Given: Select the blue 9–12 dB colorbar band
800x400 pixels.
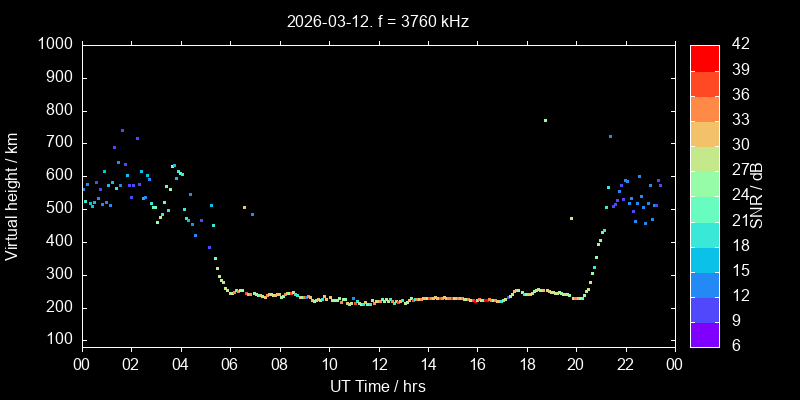Looking at the screenshot, I should point(704,308).
